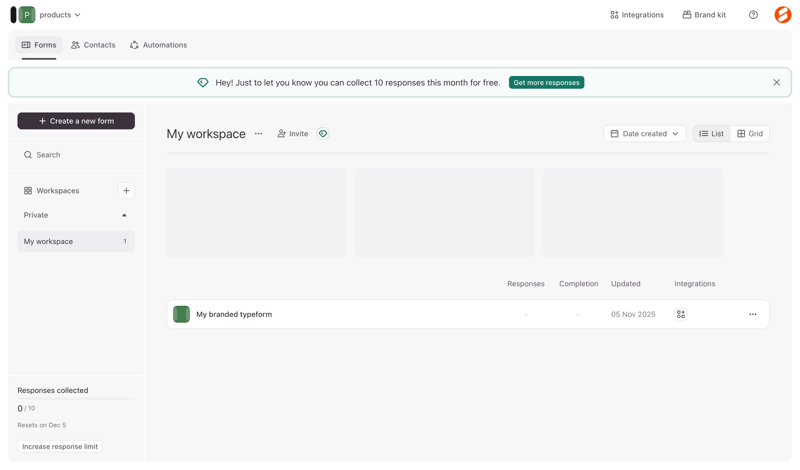Screen dimensions: 800x470
Task: Switch to Grid view
Action: [x=749, y=134]
